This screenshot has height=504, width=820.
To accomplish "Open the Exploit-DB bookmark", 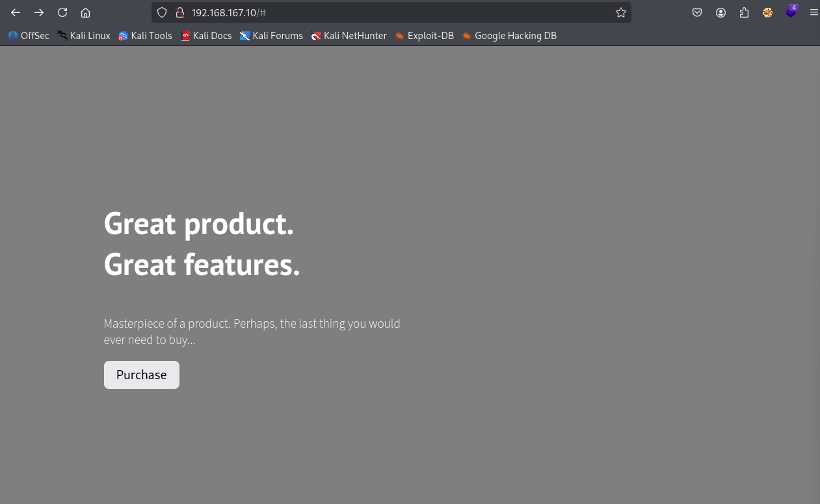I will point(424,36).
